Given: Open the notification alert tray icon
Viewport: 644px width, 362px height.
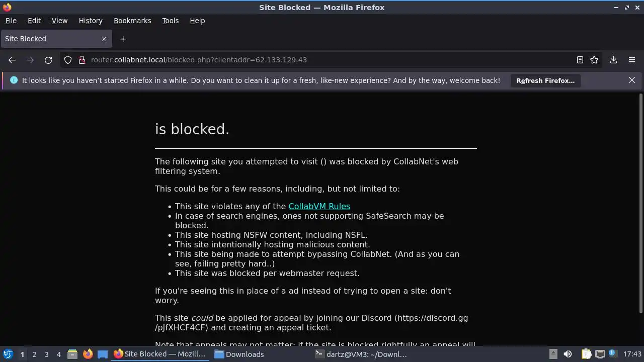Looking at the screenshot, I should coord(613,354).
